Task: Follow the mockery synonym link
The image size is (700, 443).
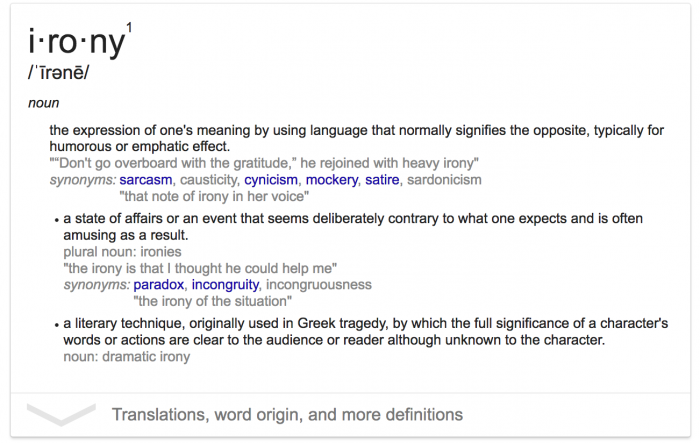Action: 332,180
